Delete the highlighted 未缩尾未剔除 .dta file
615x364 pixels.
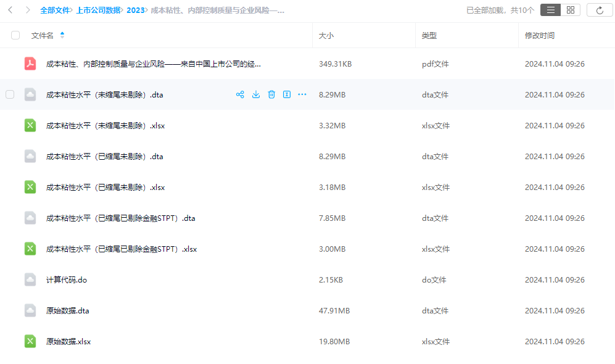pyautogui.click(x=271, y=94)
